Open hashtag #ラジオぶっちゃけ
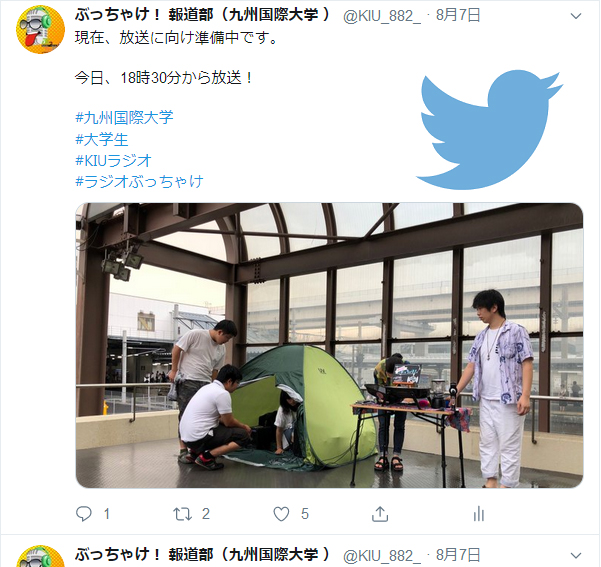The height and width of the screenshot is (567, 601). point(139,181)
